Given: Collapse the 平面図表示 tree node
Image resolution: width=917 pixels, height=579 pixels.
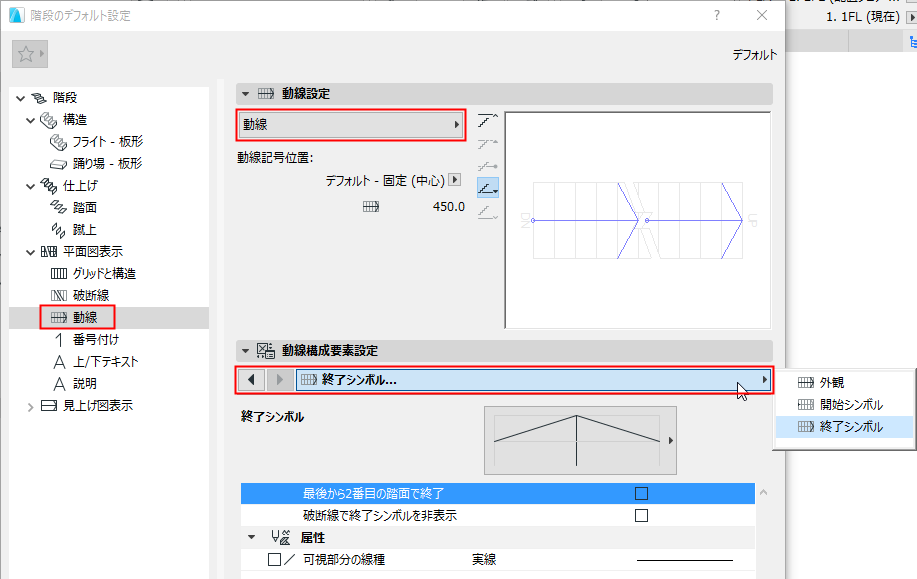Looking at the screenshot, I should click(x=30, y=253).
